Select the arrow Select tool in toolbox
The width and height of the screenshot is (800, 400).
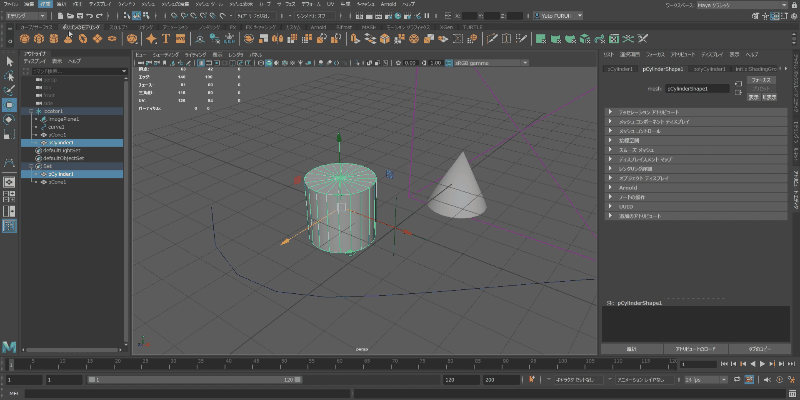9,62
